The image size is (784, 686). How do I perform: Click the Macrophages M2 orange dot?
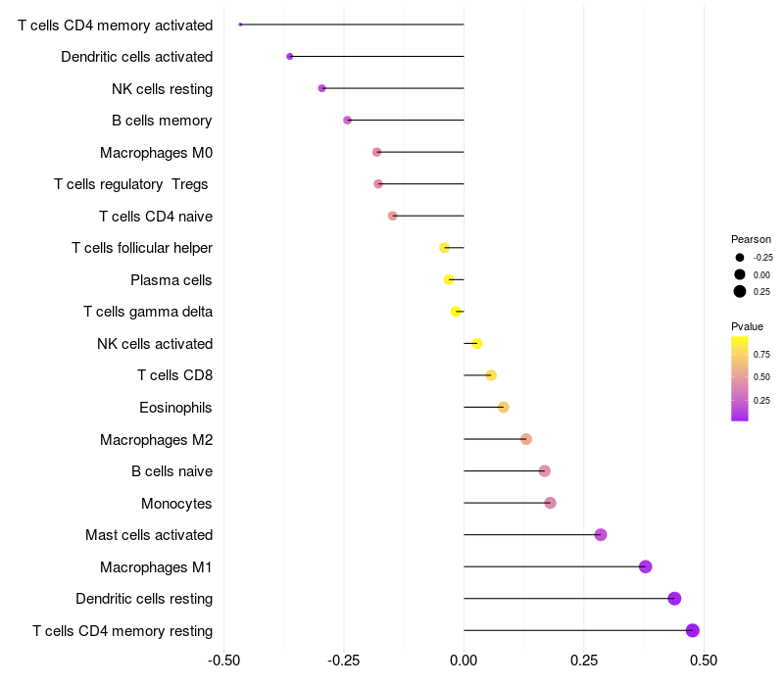(x=526, y=439)
